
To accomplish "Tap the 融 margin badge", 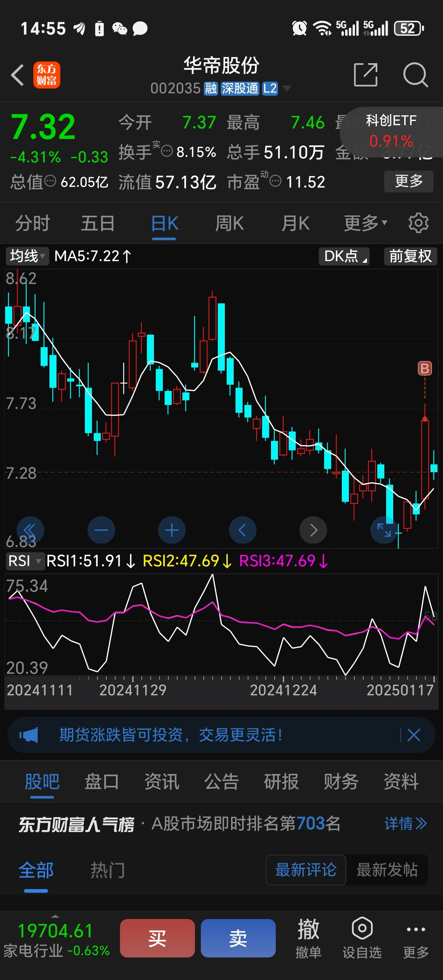I will [211, 89].
